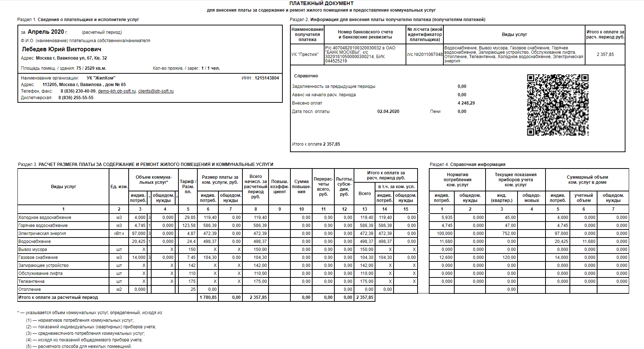Image resolution: width=644 pixels, height=349 pixels.
Task: Click the title "ПЛАТЕЖНЫЙ ДОКУМЕНТ"
Action: click(321, 3)
